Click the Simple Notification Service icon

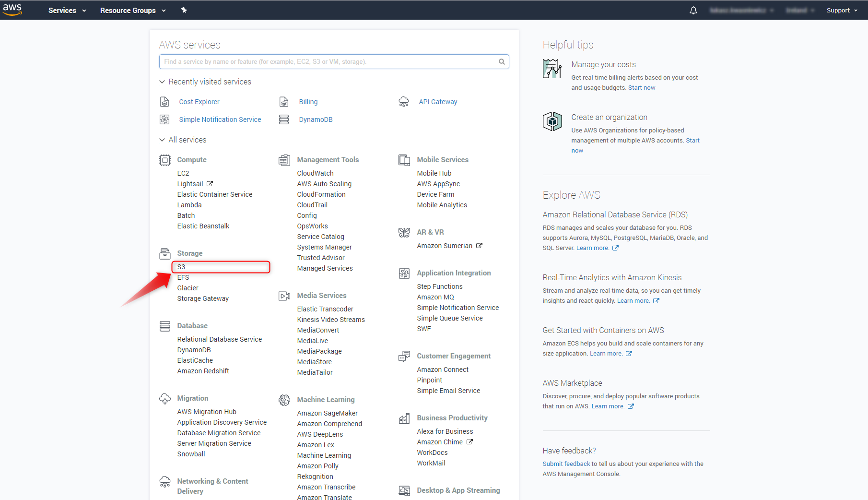(164, 119)
